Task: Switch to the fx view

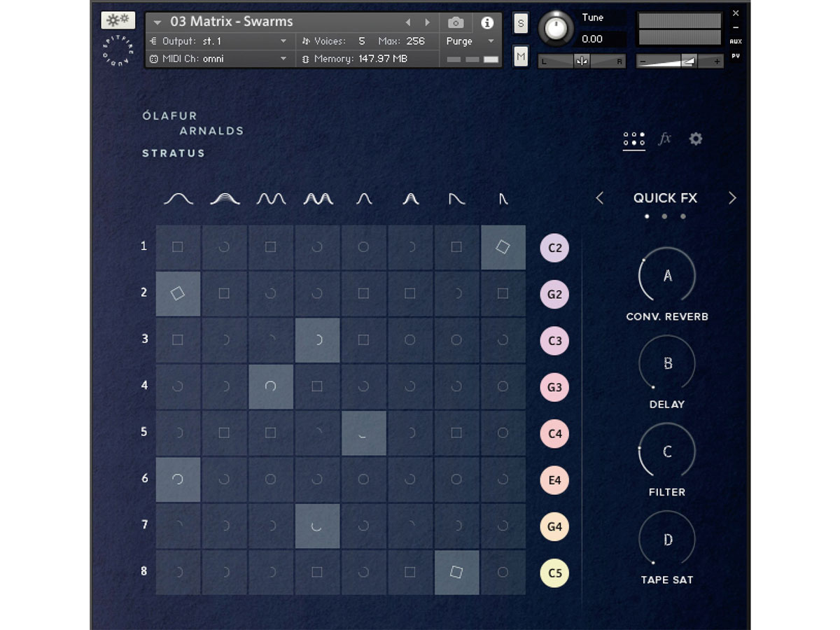Action: [x=665, y=139]
